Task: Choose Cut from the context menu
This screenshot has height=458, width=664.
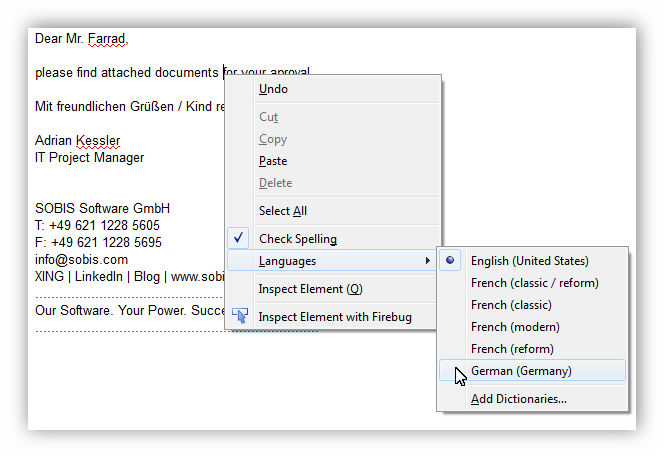Action: pos(333,117)
